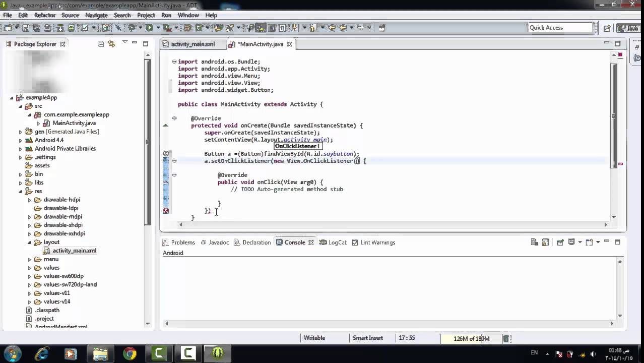
Task: Click the Open Console icon
Action: coord(590,242)
